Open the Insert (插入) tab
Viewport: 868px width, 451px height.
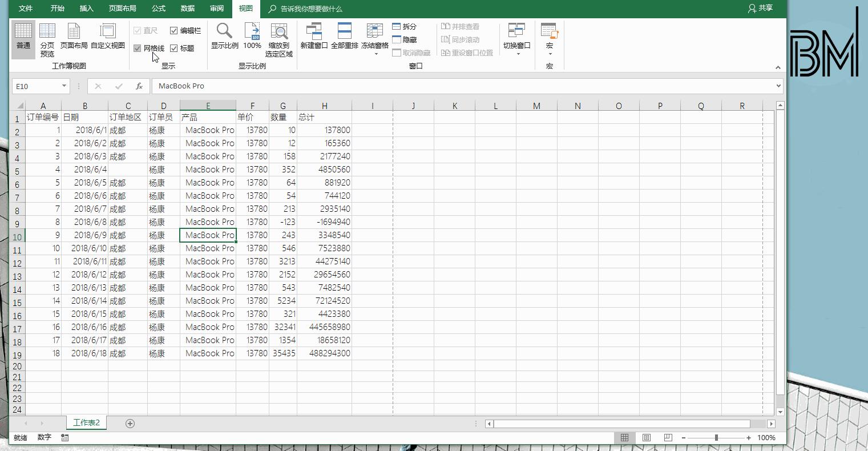[87, 9]
